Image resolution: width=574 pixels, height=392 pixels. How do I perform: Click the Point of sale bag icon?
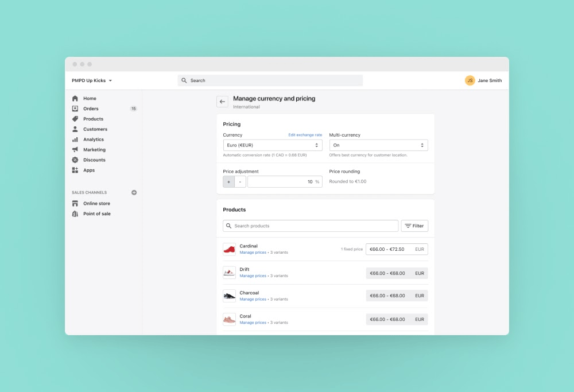(x=75, y=214)
